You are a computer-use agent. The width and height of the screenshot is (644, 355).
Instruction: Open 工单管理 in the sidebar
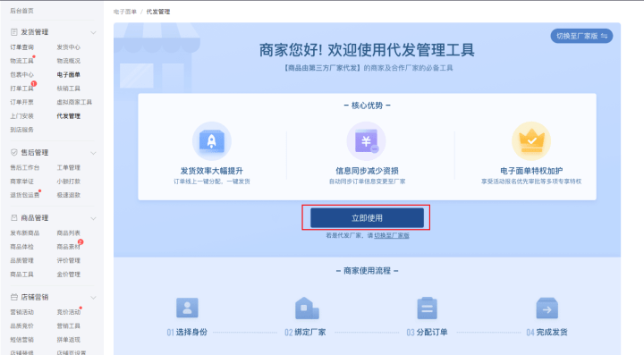point(69,167)
